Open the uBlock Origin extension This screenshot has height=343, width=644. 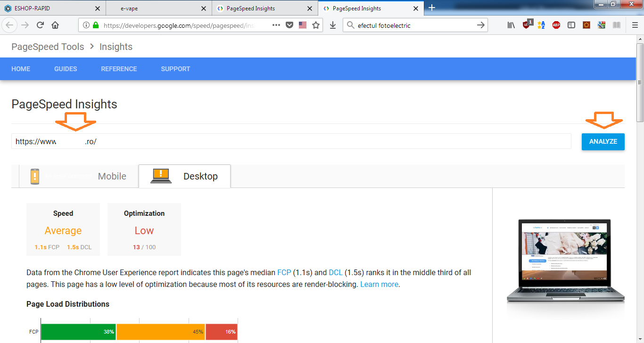527,24
